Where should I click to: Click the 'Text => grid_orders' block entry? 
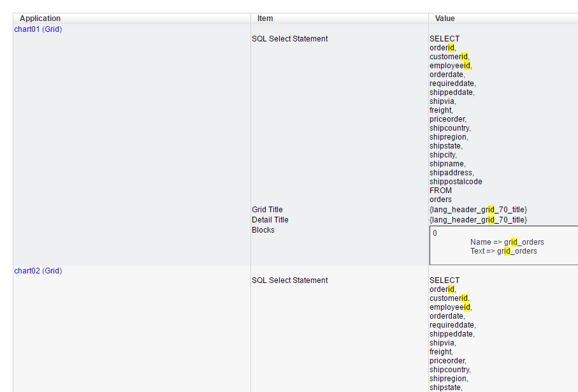[503, 251]
